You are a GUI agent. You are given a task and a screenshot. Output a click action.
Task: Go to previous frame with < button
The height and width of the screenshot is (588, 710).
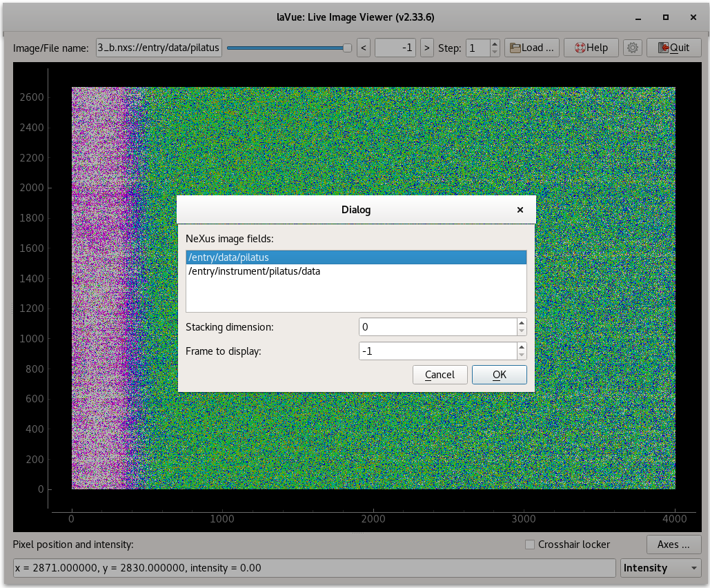tap(364, 48)
